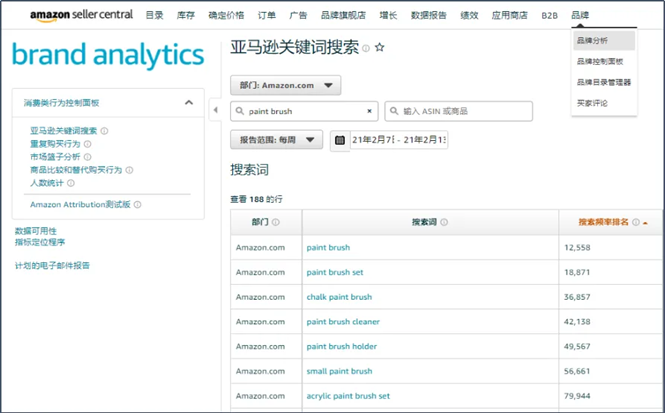Image resolution: width=665 pixels, height=413 pixels.
Task: Open the 应用商店 menu
Action: point(509,15)
